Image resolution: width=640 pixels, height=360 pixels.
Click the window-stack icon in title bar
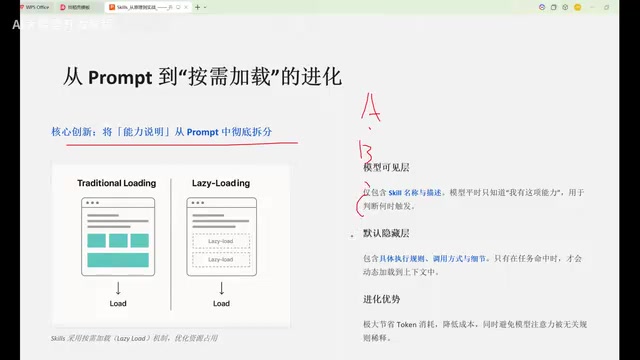(x=553, y=7)
